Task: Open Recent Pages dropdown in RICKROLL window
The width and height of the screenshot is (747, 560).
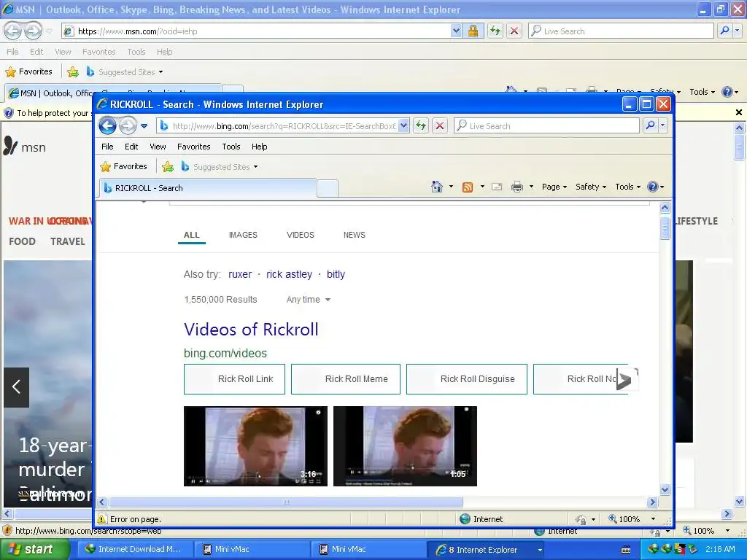Action: tap(144, 126)
